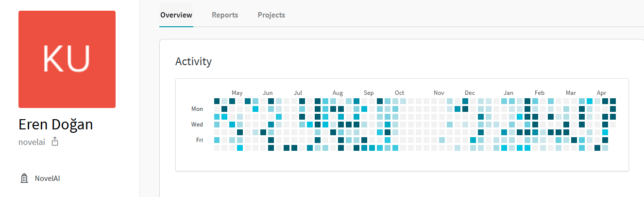Click the Wed weekday row label

click(197, 125)
